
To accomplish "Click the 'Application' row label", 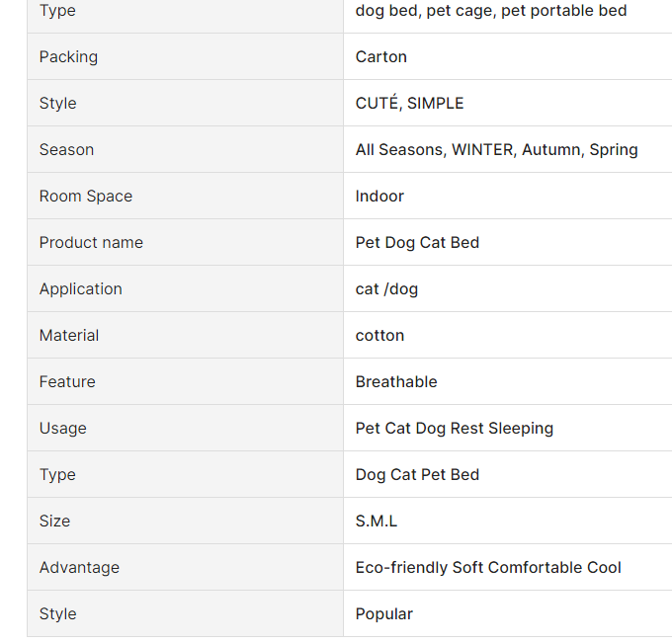I will (80, 288).
